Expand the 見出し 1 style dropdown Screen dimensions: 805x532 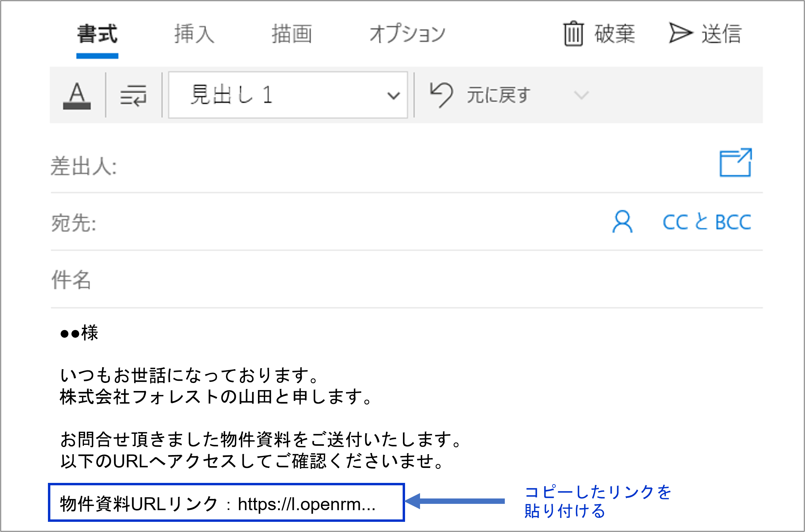point(288,95)
